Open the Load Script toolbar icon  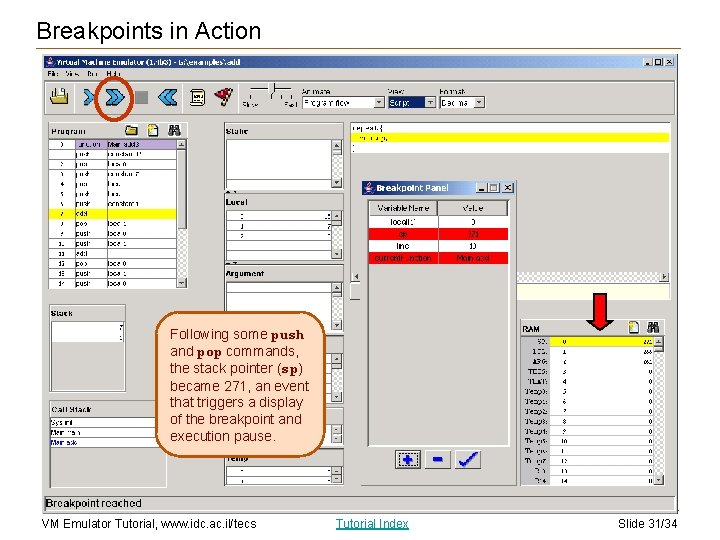(x=197, y=97)
